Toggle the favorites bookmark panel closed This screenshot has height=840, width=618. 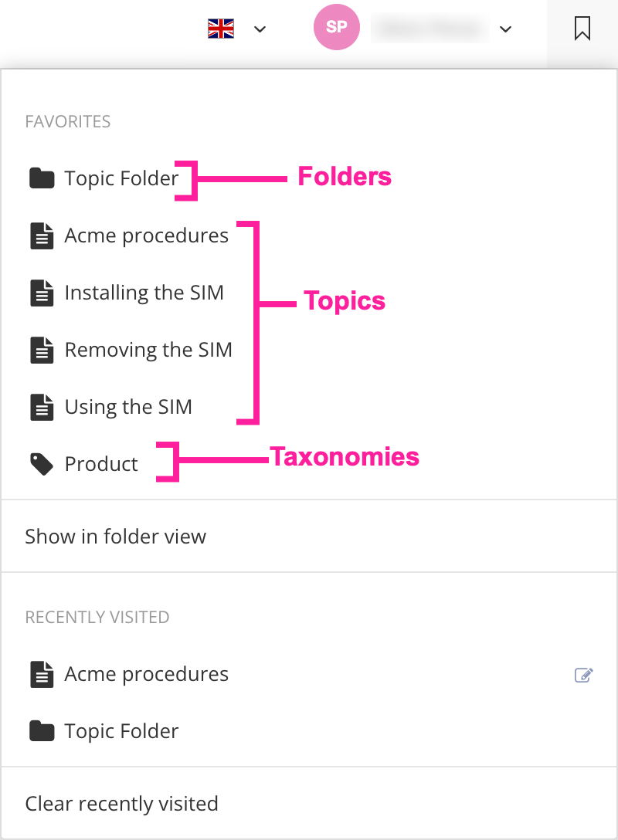click(582, 28)
